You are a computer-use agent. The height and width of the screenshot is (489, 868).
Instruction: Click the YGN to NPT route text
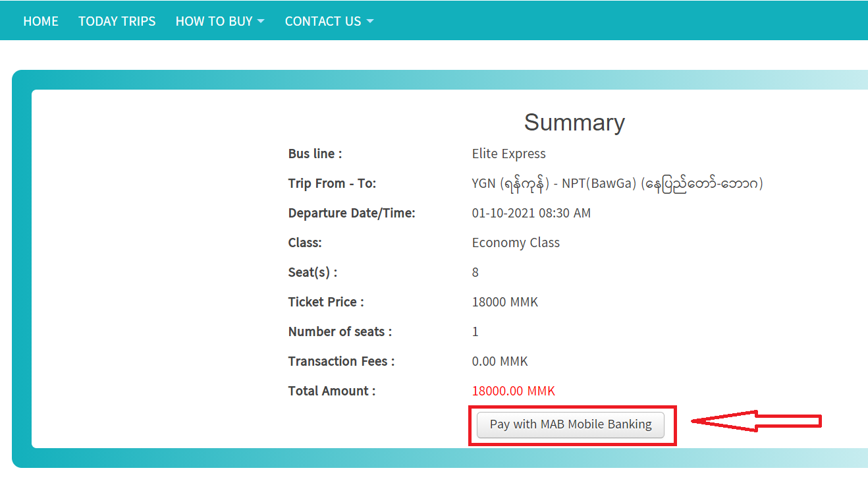(x=617, y=183)
